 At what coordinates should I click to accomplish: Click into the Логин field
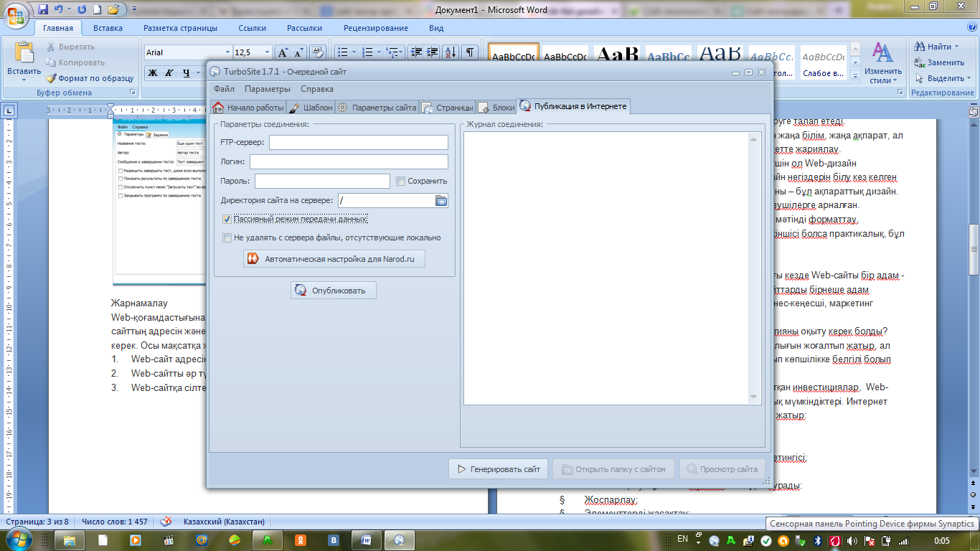[x=349, y=161]
